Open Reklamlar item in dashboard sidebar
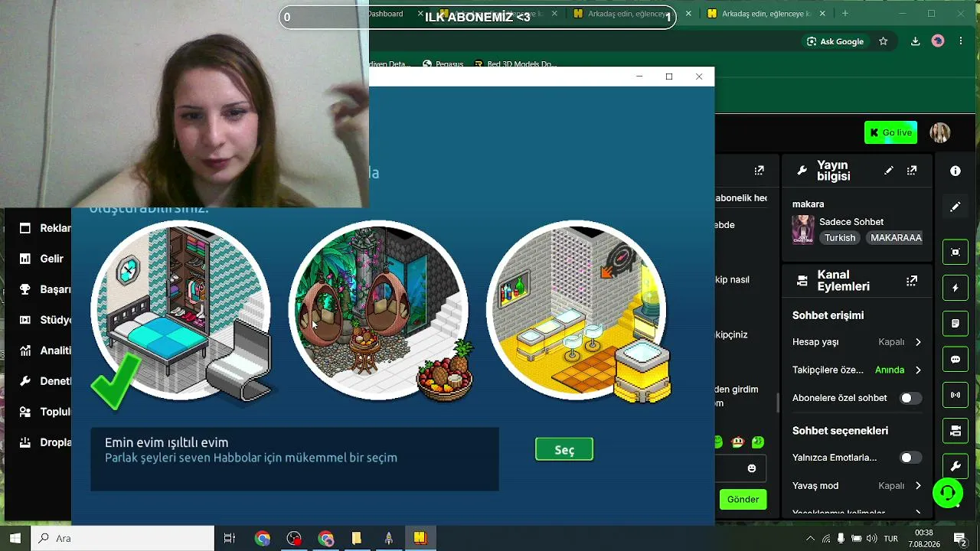Screen dimensions: 980x551 (44, 228)
